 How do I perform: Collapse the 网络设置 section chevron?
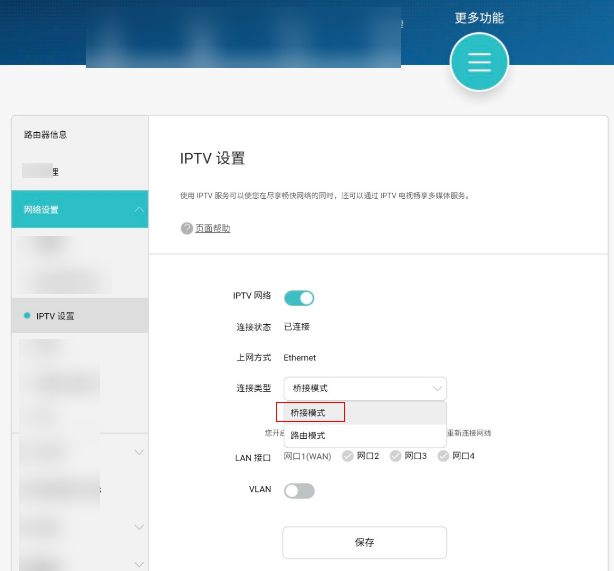coord(138,210)
